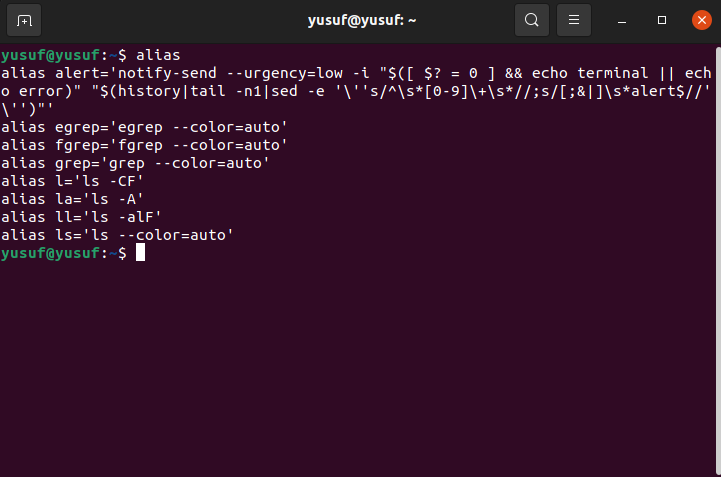
Task: Click the alias ls='ls --color=auto' line
Action: (x=117, y=235)
